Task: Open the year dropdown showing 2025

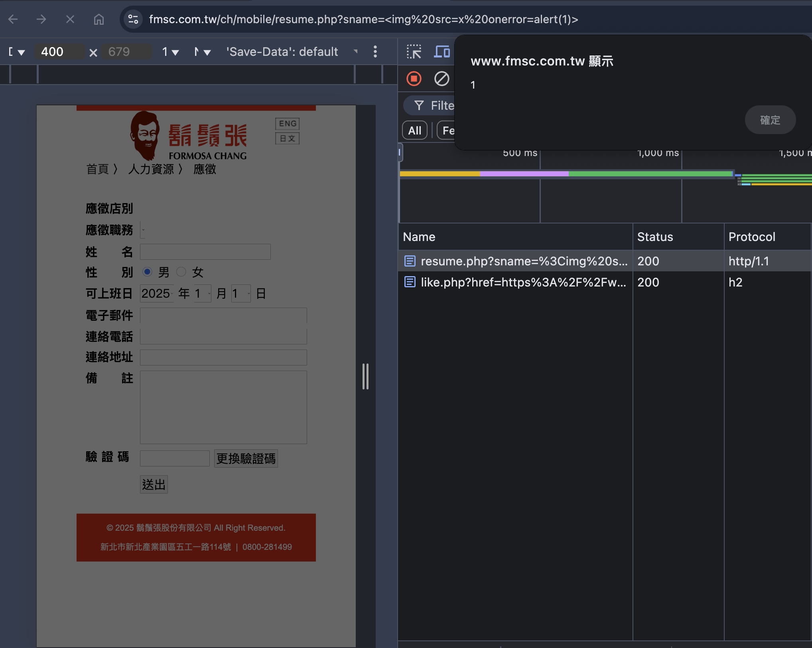Action: point(157,294)
